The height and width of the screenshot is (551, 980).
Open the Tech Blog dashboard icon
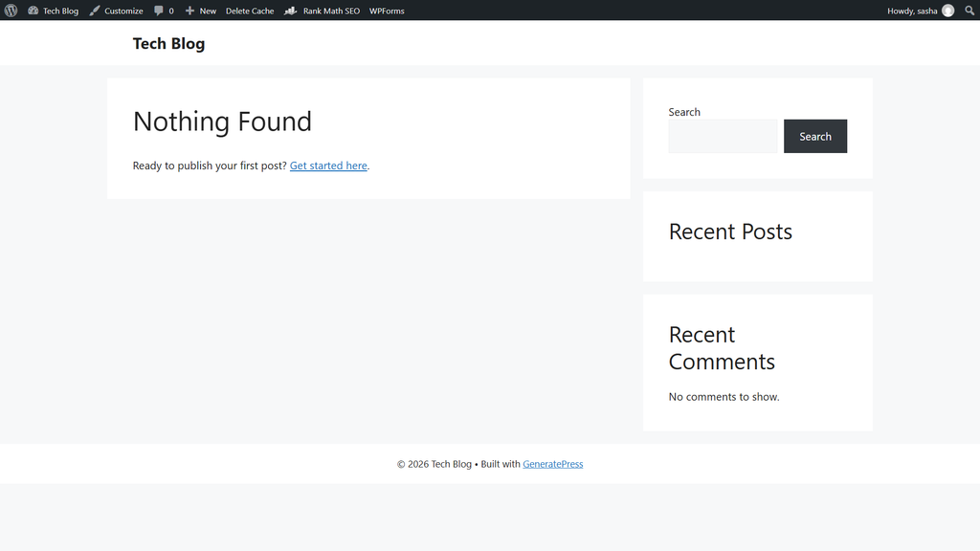click(33, 11)
